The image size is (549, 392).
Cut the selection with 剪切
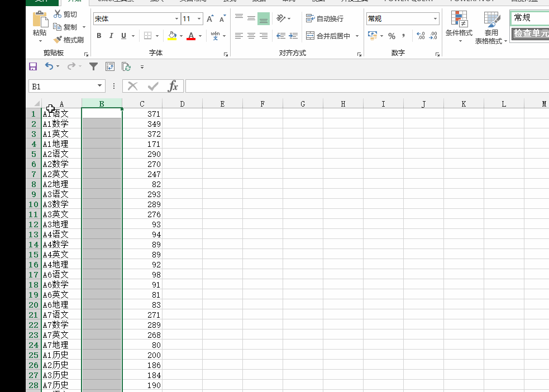pyautogui.click(x=65, y=14)
